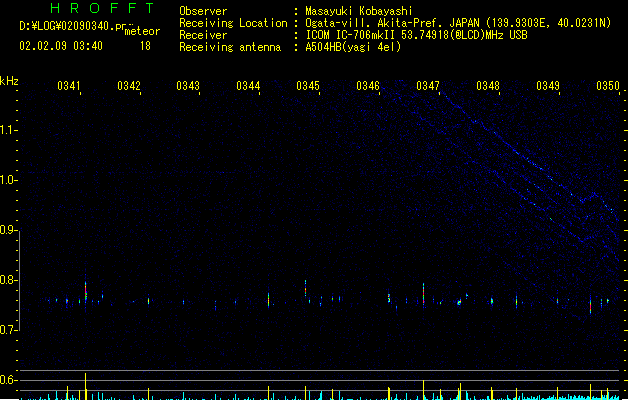Screen dimensions: 629x400
Task: Click observer name Masayuki Kobayashi
Action: 359,11
